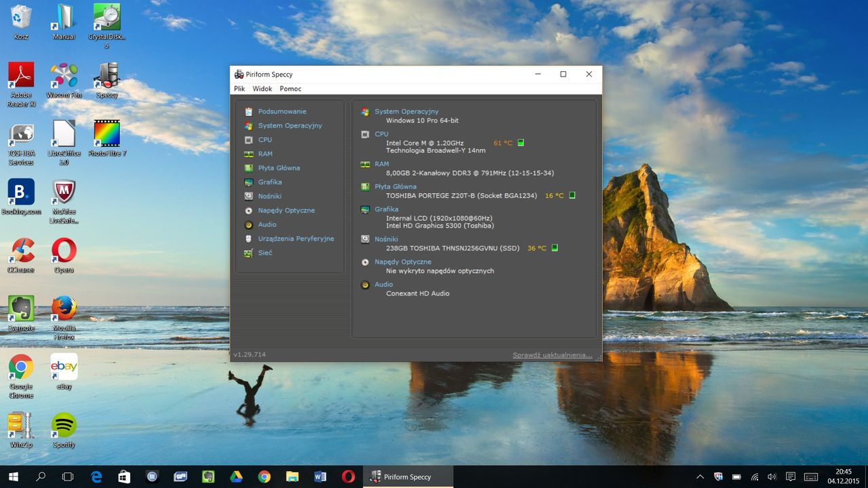
Task: Click the Audio heading in summary
Action: [384, 285]
